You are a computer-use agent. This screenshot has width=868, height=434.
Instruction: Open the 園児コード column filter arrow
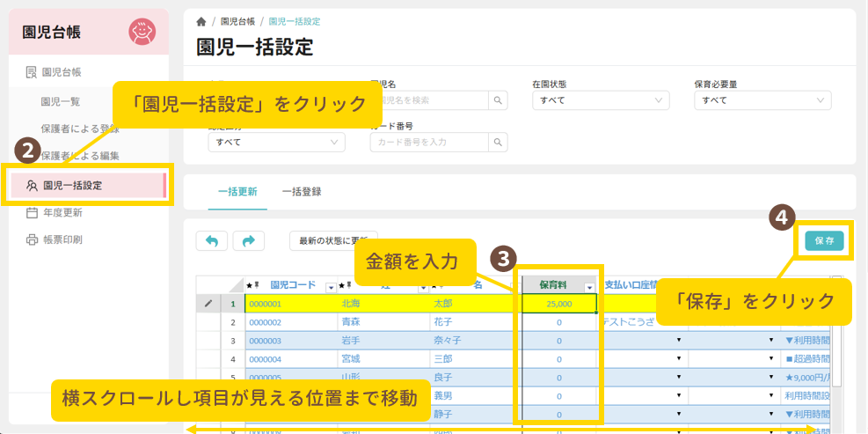pyautogui.click(x=331, y=286)
